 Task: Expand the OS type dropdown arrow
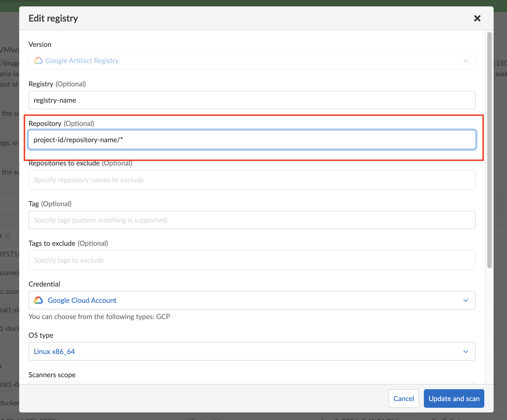pyautogui.click(x=465, y=351)
